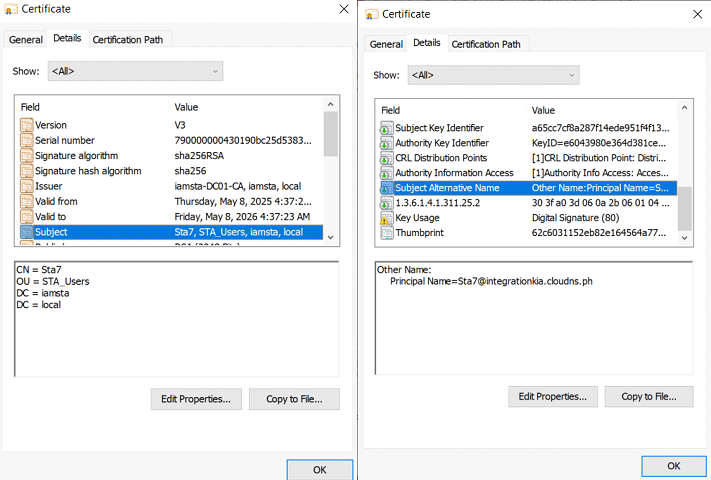Click the Serial number field icon
Image resolution: width=711 pixels, height=480 pixels.
[27, 141]
